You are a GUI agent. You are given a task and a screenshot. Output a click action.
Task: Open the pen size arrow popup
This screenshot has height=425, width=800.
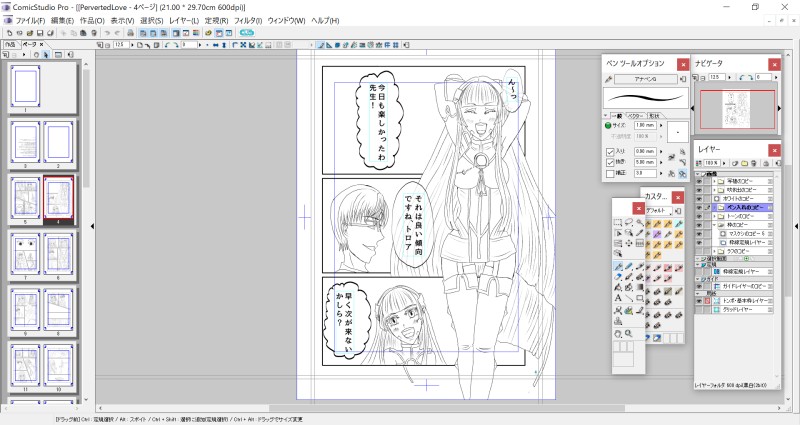click(x=661, y=125)
